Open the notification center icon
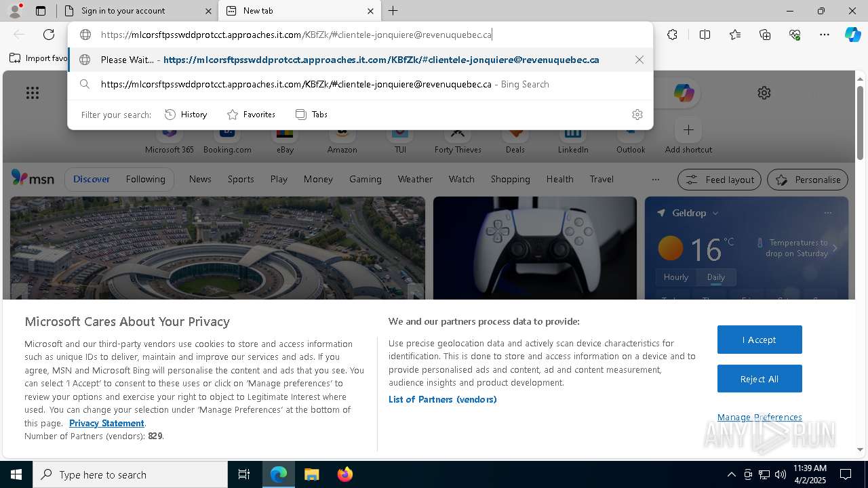This screenshot has height=488, width=868. click(x=846, y=474)
